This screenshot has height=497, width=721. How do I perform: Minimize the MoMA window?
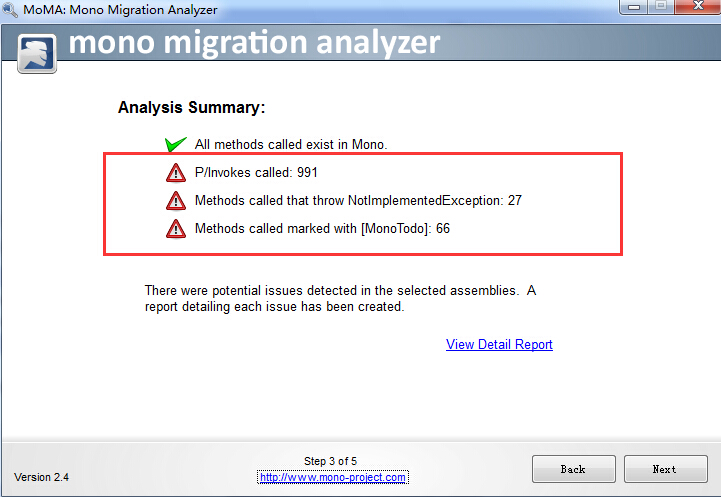634,7
